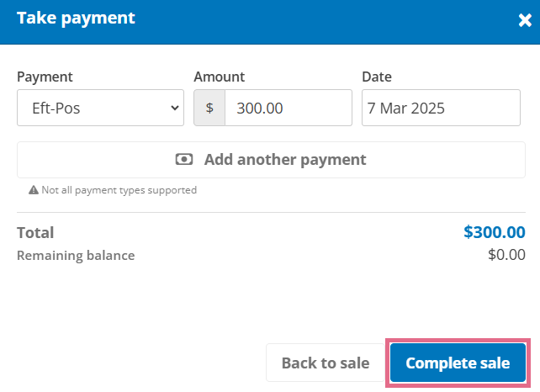Open the Eft-Pos payment type dropdown

(x=100, y=108)
